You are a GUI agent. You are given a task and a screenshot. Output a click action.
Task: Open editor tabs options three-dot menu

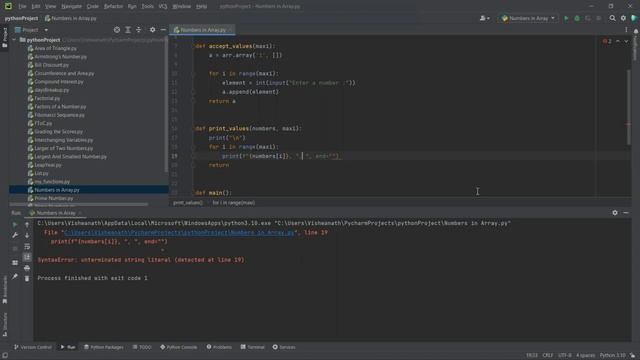626,30
